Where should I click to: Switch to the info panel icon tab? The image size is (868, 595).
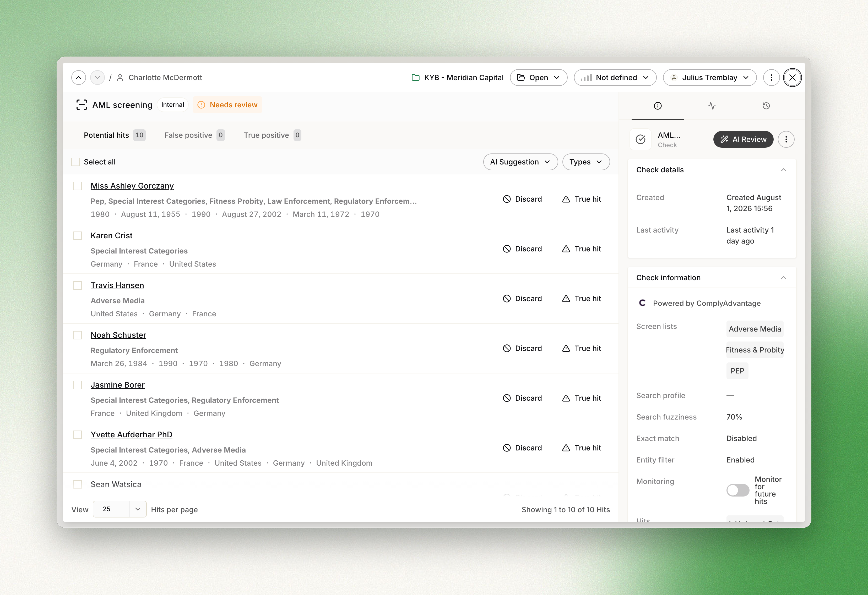pyautogui.click(x=658, y=106)
